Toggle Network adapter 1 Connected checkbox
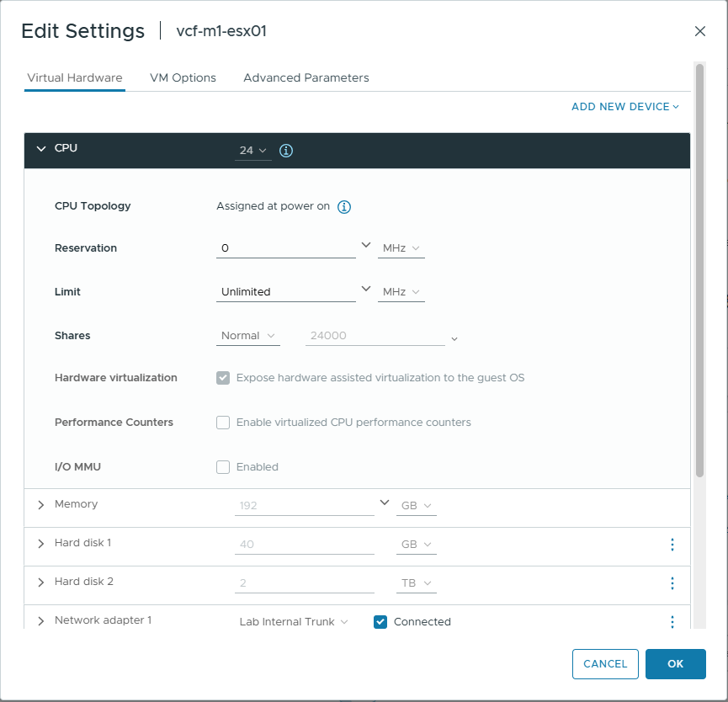The height and width of the screenshot is (702, 728). coord(380,622)
